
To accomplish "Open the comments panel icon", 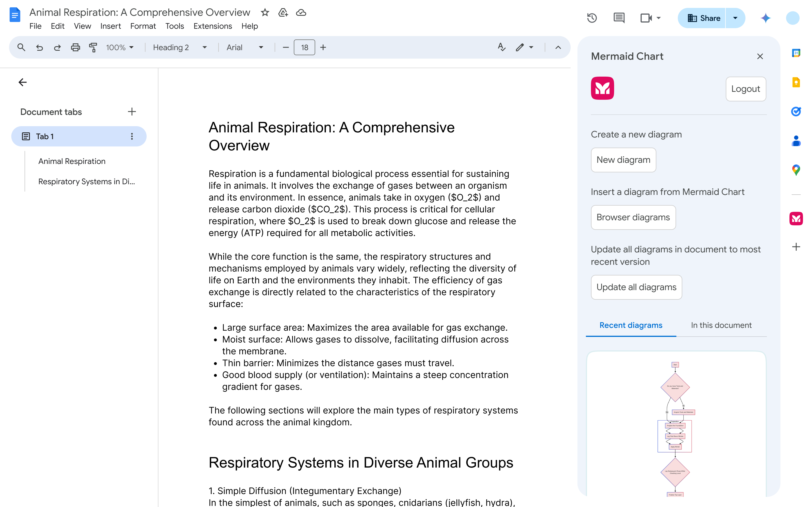I will point(619,18).
